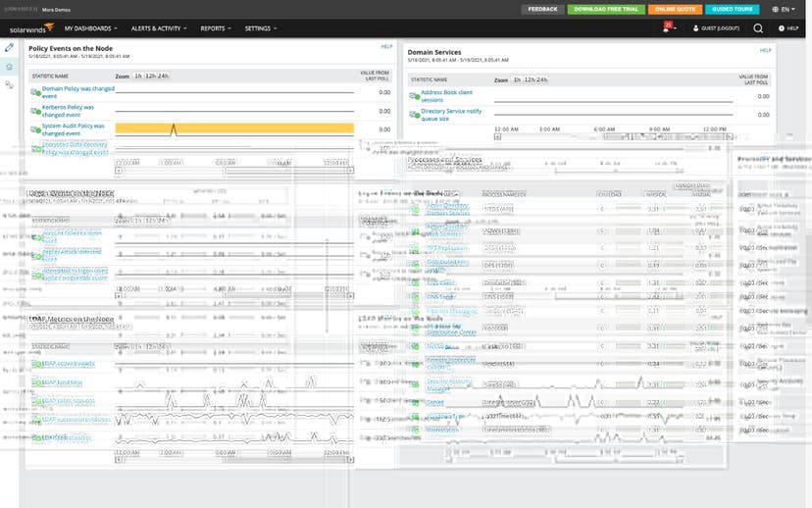
Task: Set Policy Events zoom to 12h
Action: 150,76
